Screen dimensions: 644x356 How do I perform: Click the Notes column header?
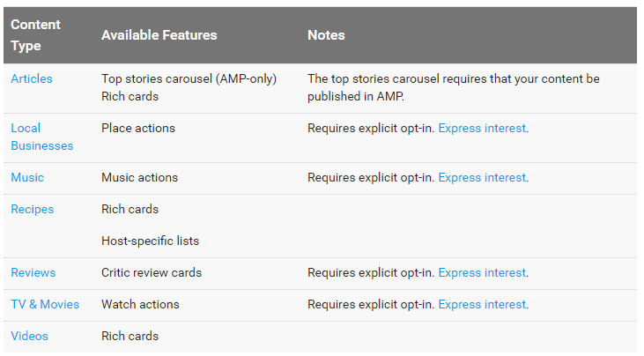[x=326, y=35]
